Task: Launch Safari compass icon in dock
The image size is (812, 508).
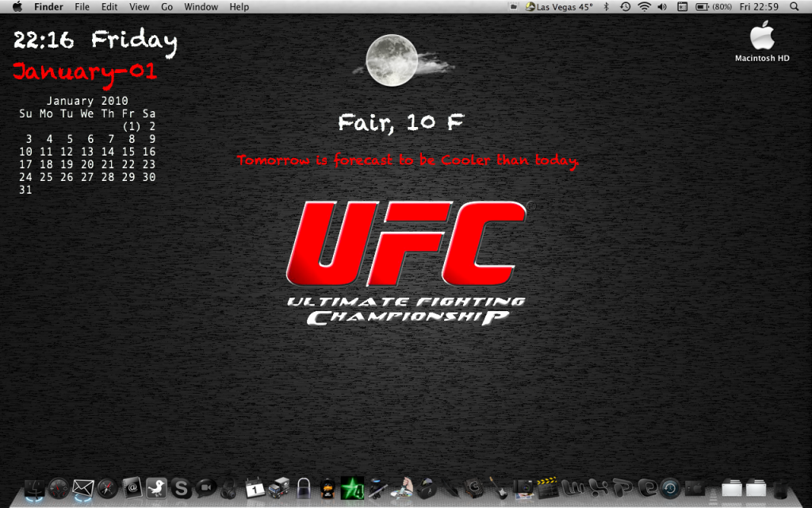Action: 107,488
